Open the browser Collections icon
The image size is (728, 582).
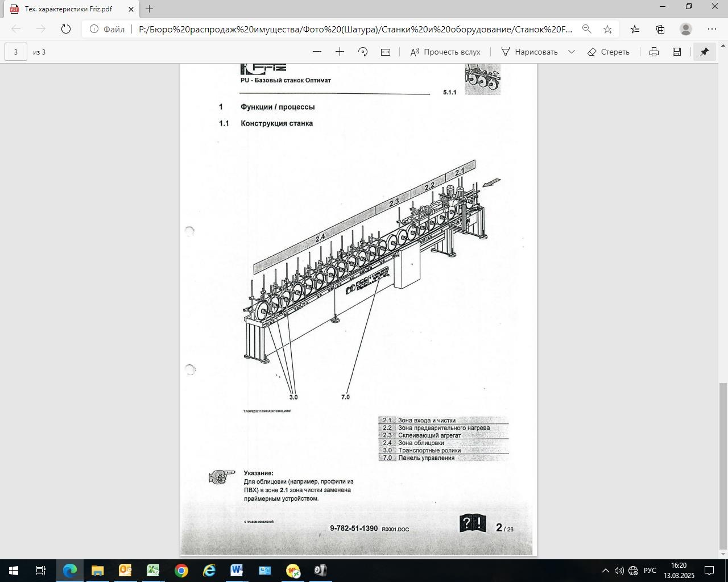660,29
